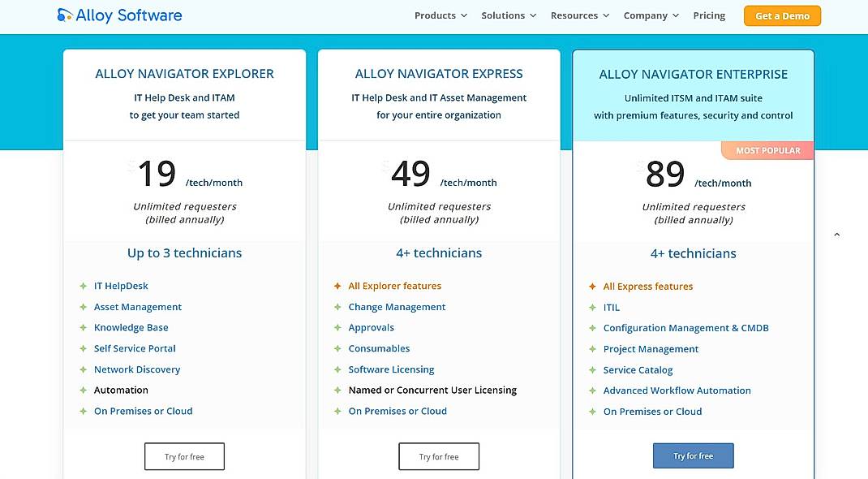This screenshot has width=868, height=479.
Task: Click the plus icon beside Service Catalog
Action: (x=592, y=370)
